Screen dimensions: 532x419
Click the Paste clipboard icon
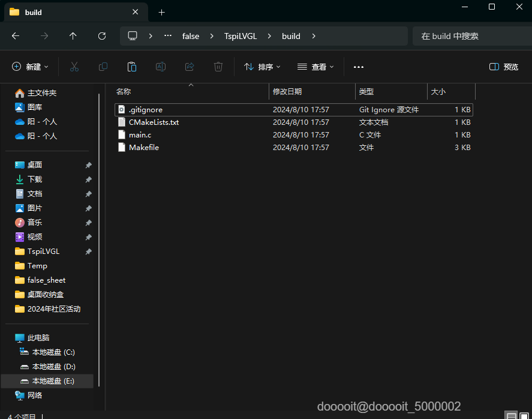click(x=132, y=67)
